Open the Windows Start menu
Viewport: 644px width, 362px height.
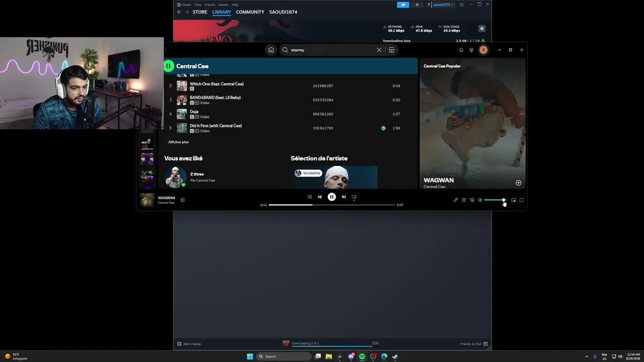pos(250,356)
